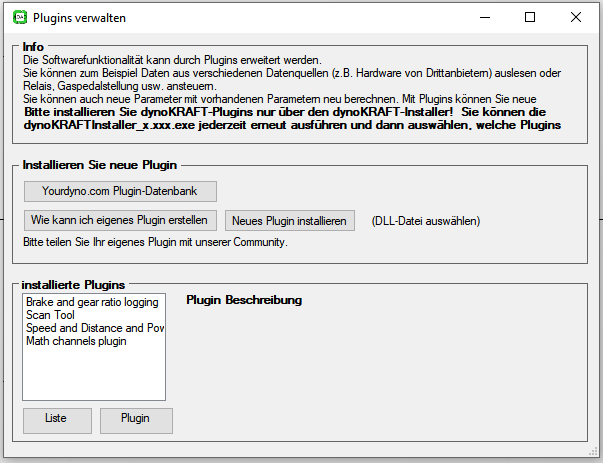Click the Liste button
Image resolution: width=603 pixels, height=463 pixels.
pos(57,421)
